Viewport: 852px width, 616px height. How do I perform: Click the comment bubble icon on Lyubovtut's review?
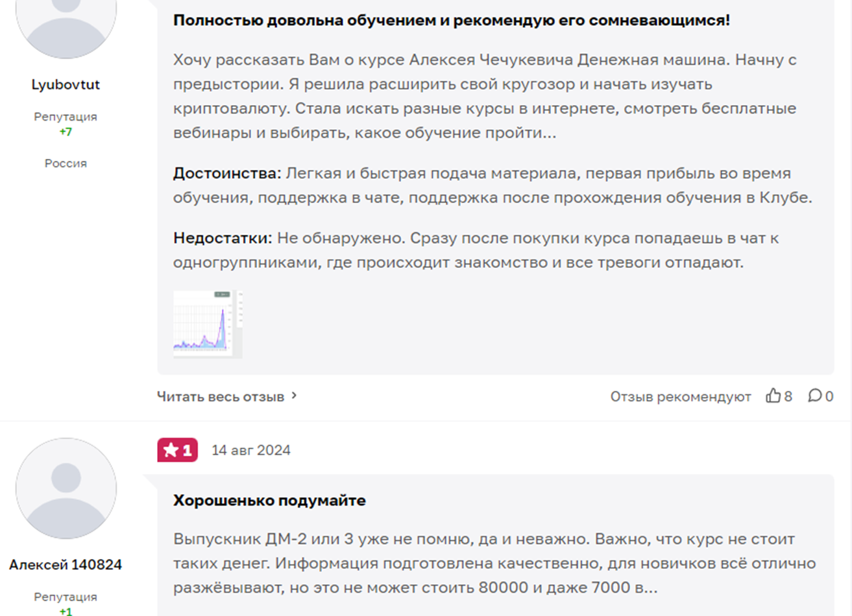click(815, 396)
